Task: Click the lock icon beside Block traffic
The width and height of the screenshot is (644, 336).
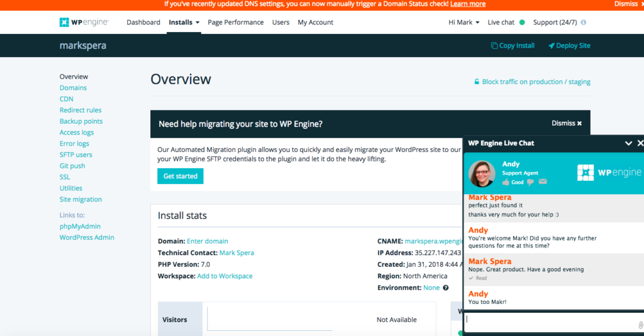Action: 477,82
